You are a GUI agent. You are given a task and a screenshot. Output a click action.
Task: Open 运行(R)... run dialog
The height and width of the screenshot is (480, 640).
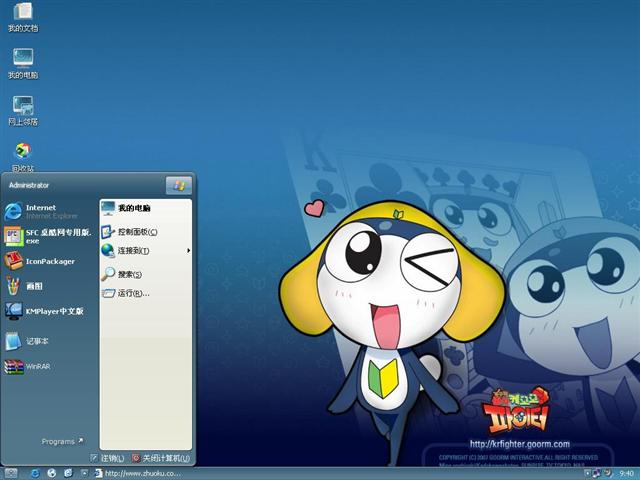126,293
